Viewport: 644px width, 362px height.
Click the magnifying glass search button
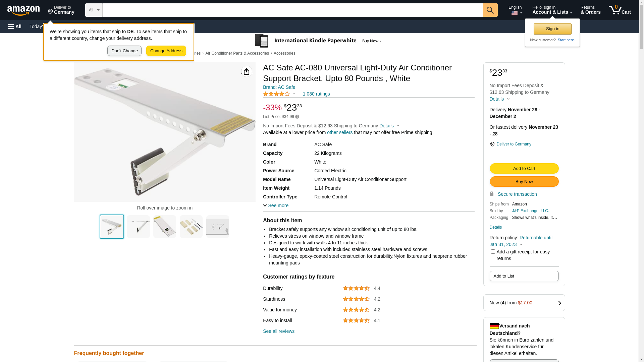tap(490, 10)
